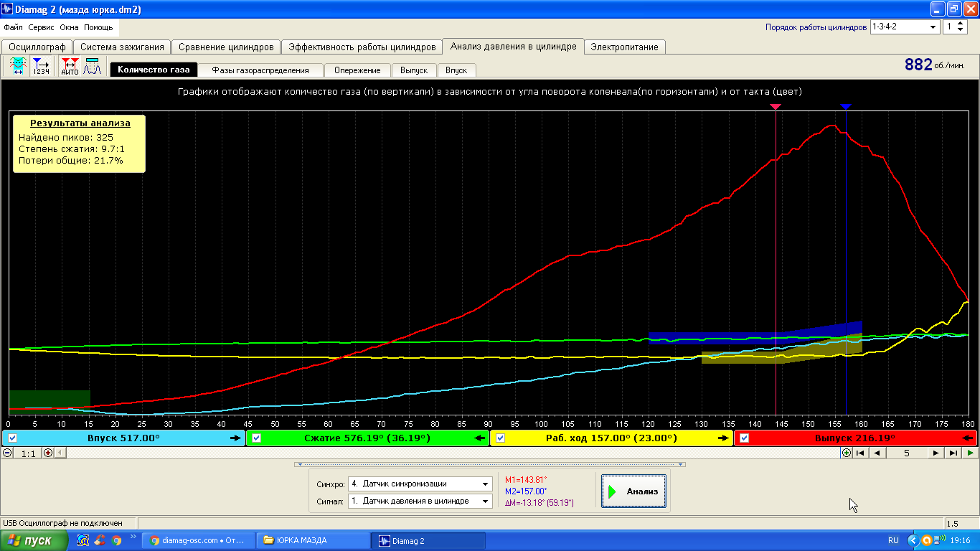980x551 pixels.
Task: Toggle the Впуск stroke checkbox
Action: pos(12,438)
